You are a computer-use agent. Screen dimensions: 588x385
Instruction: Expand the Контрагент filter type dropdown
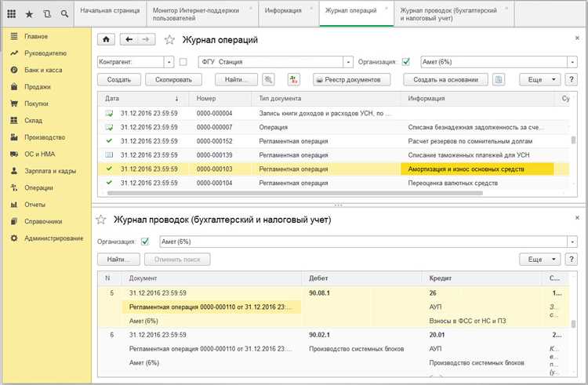tap(169, 62)
